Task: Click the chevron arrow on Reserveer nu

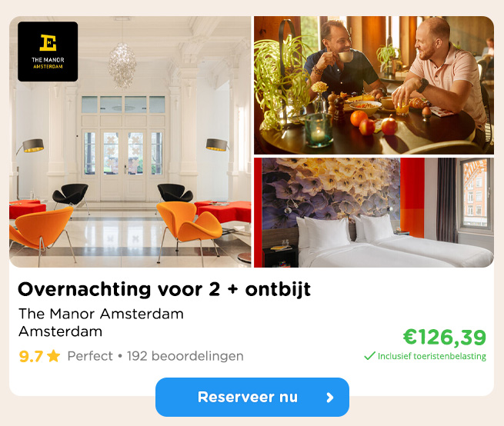Action: pyautogui.click(x=330, y=398)
